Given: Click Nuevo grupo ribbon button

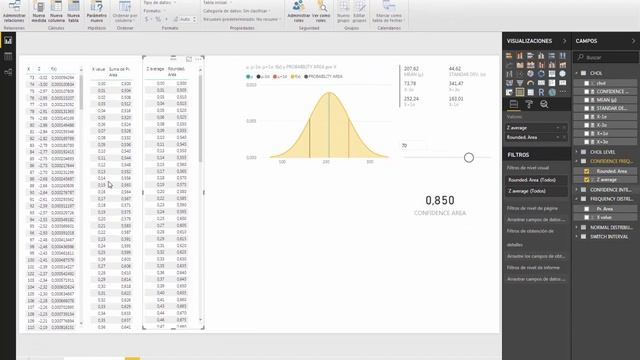Looking at the screenshot, I should (x=343, y=11).
